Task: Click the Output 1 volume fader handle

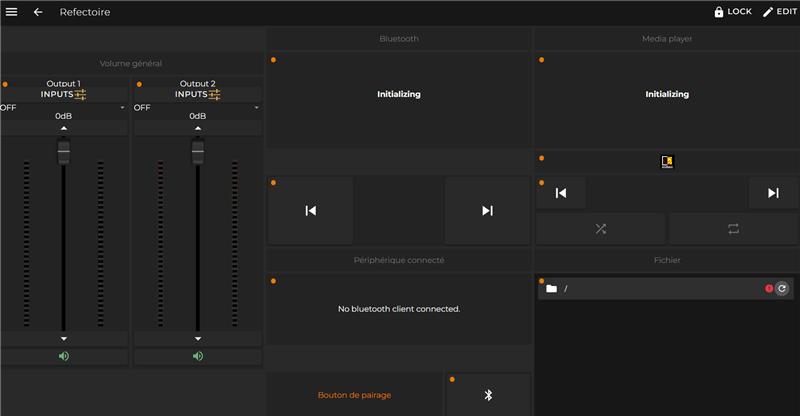Action: coord(64,152)
